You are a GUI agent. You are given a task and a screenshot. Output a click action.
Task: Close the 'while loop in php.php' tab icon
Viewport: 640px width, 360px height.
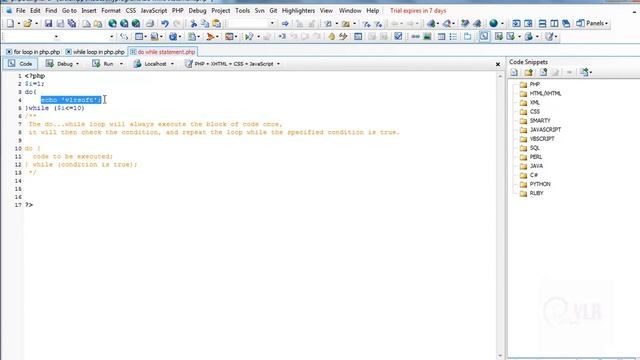click(69, 52)
